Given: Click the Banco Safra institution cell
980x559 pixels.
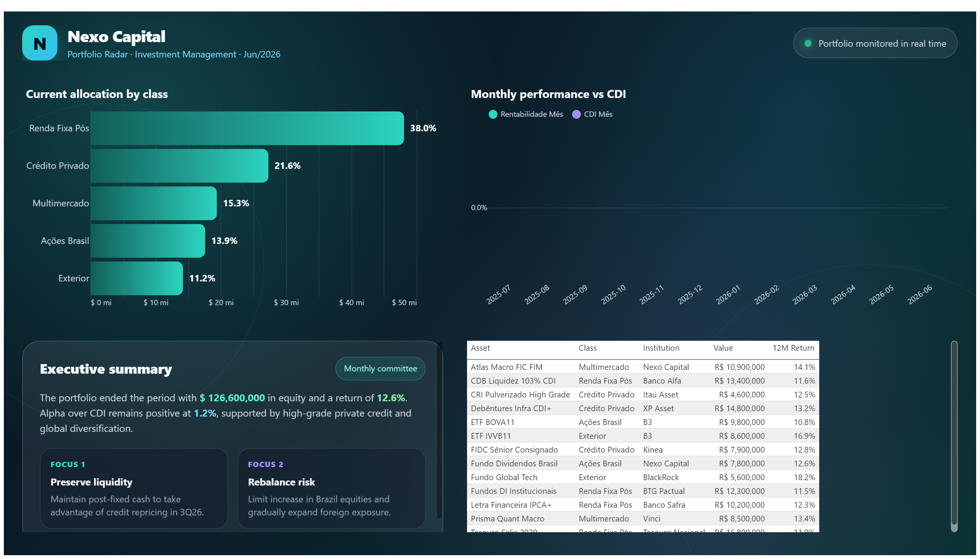Looking at the screenshot, I should 664,505.
